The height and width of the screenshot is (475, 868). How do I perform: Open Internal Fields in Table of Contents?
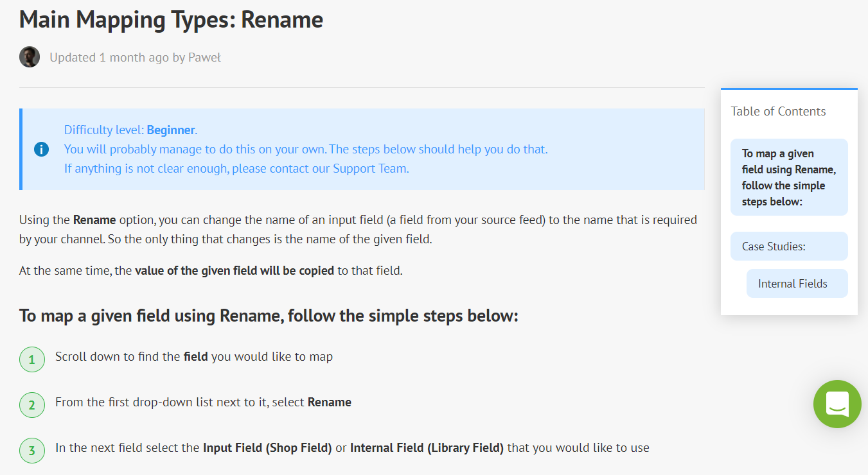[797, 284]
